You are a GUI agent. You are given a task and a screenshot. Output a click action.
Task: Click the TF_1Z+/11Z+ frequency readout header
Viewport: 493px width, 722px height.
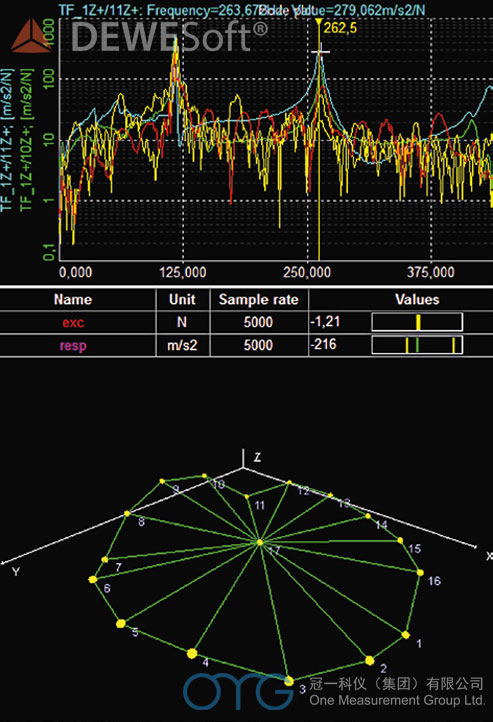(242, 10)
